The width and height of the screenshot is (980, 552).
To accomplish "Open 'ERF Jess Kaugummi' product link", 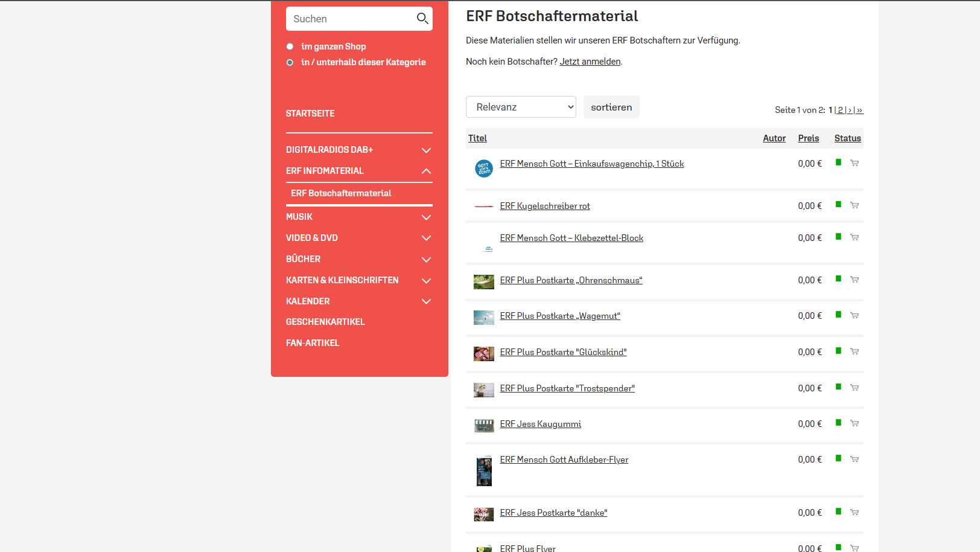I will pos(541,424).
